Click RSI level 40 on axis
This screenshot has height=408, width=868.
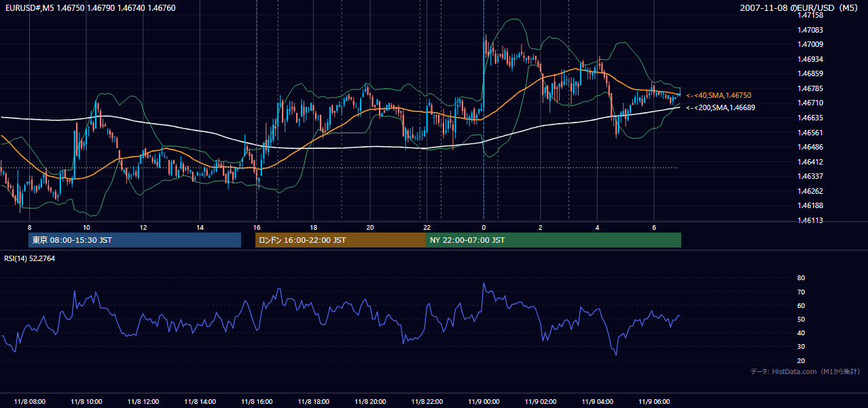point(801,333)
